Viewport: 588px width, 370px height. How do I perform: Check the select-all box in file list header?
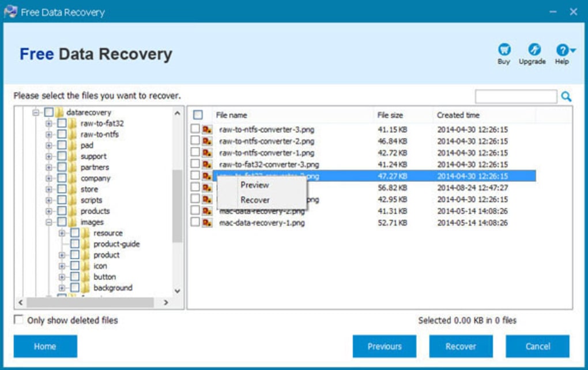(x=198, y=115)
